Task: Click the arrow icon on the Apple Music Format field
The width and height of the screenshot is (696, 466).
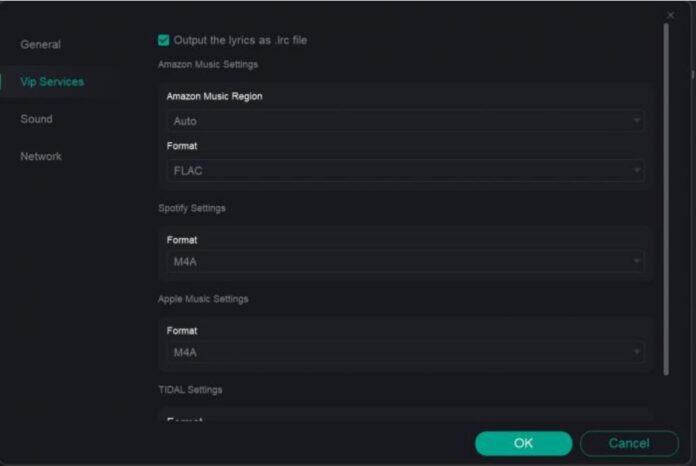Action: (x=636, y=352)
